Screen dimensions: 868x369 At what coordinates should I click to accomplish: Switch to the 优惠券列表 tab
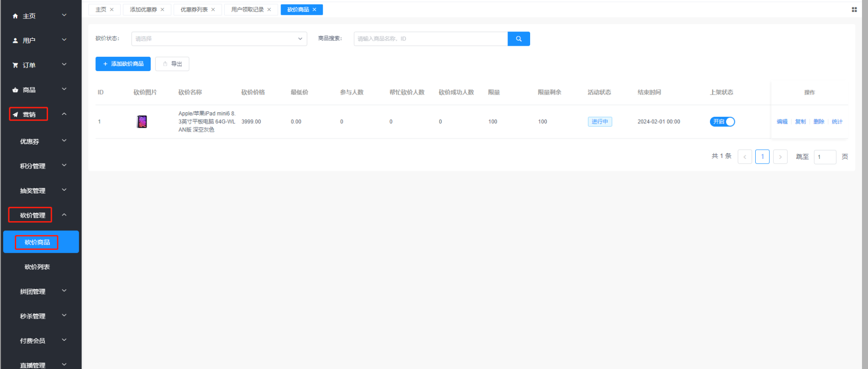click(194, 10)
